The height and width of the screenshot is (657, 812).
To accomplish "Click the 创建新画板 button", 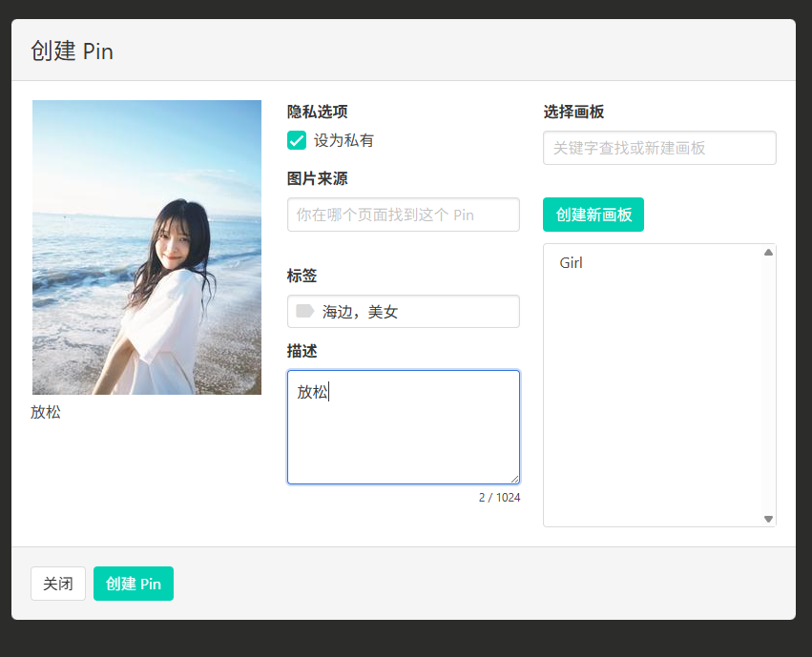I will (x=593, y=215).
